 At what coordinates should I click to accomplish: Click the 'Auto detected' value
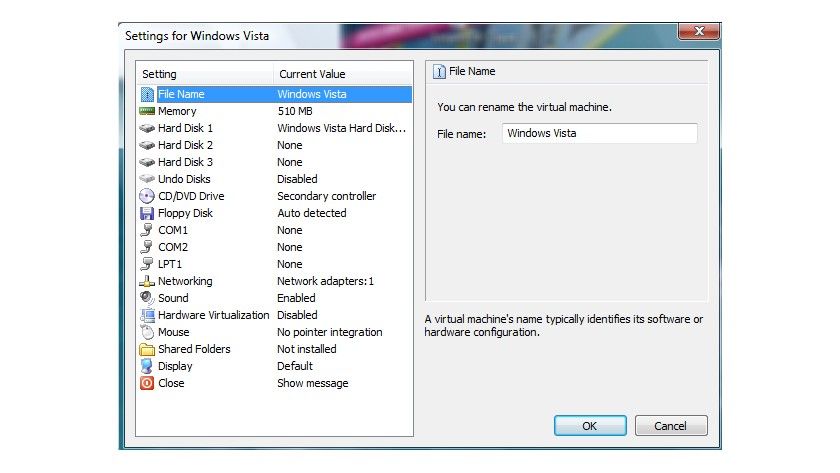tap(312, 213)
